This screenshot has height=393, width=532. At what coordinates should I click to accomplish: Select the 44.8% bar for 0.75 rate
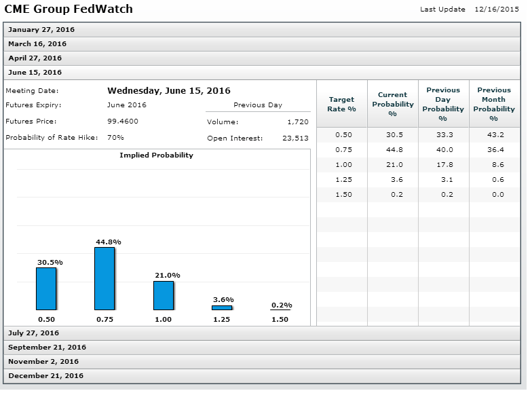pos(104,278)
